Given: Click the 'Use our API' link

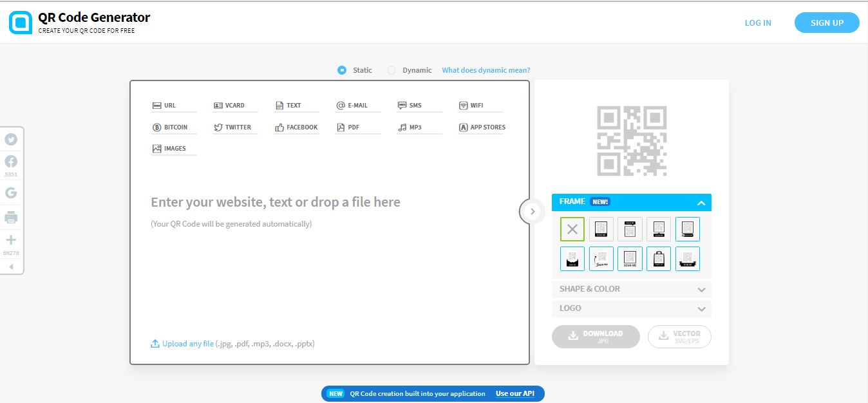Looking at the screenshot, I should pos(515,393).
